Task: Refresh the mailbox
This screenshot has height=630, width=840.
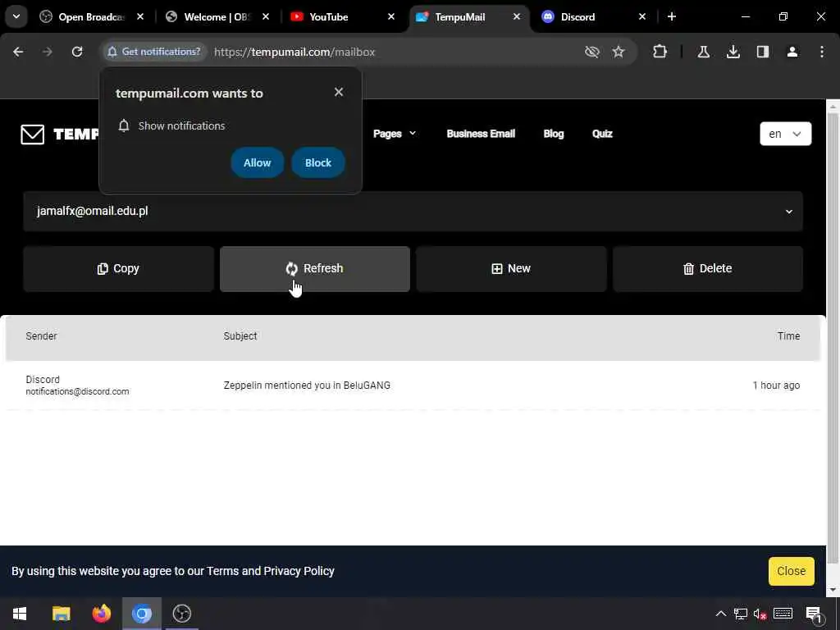Action: pyautogui.click(x=315, y=269)
